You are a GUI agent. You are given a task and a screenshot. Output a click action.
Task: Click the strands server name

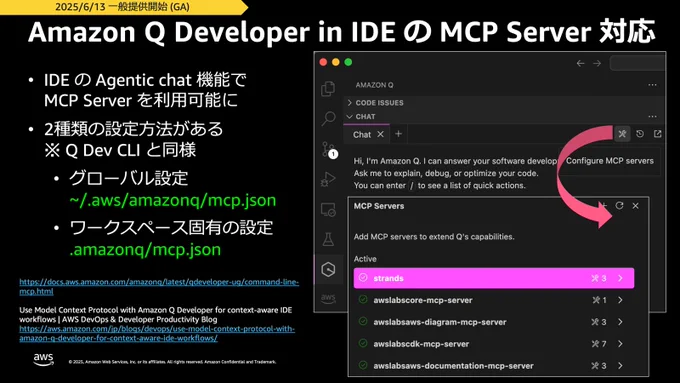tap(388, 278)
